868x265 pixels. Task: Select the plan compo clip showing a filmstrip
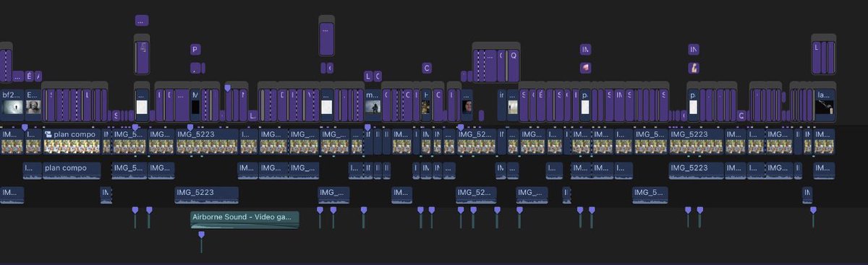(x=72, y=142)
